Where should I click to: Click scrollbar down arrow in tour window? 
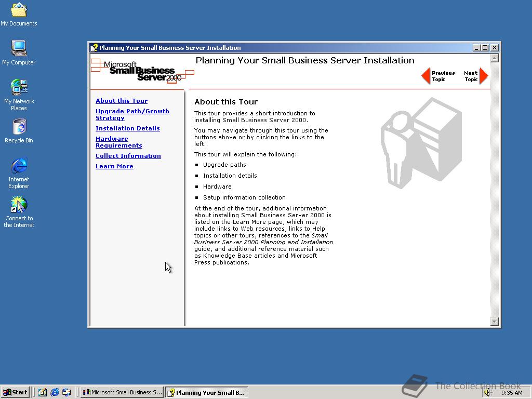(x=495, y=321)
